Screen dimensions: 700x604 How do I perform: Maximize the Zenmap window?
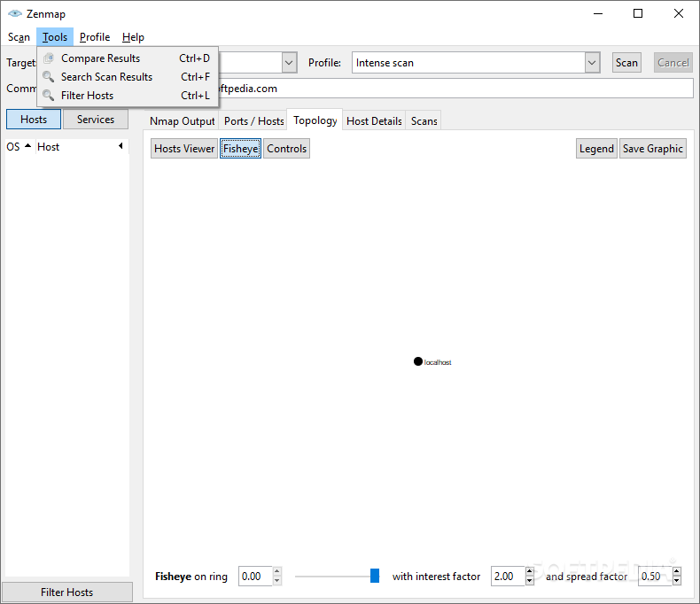pyautogui.click(x=638, y=13)
